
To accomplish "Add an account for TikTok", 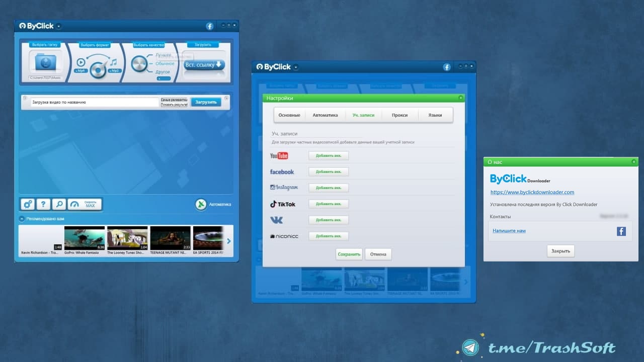I will coord(329,204).
